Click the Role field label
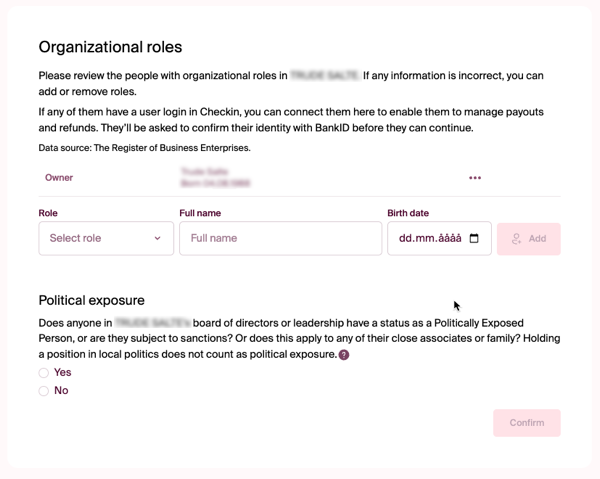The height and width of the screenshot is (479, 600). tap(48, 213)
